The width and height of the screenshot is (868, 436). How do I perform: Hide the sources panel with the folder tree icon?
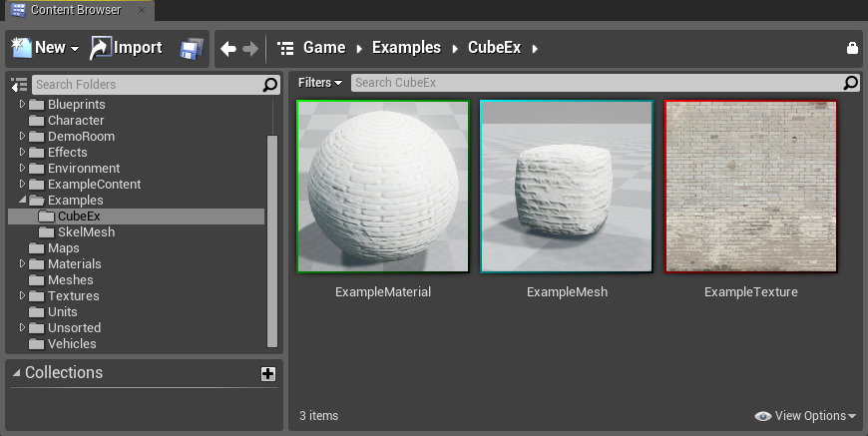tap(19, 84)
